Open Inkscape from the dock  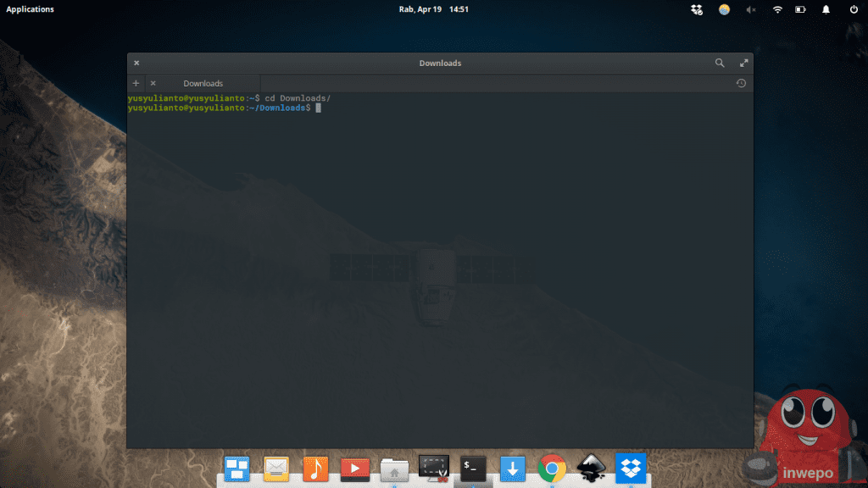coord(591,468)
